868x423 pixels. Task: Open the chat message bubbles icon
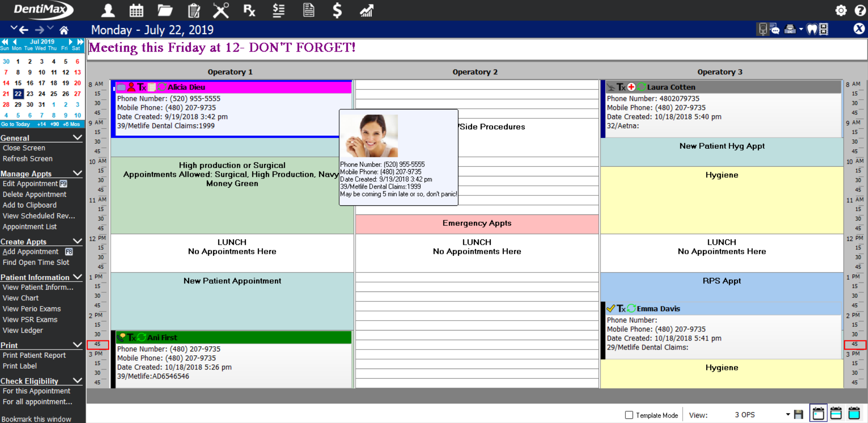(x=775, y=29)
